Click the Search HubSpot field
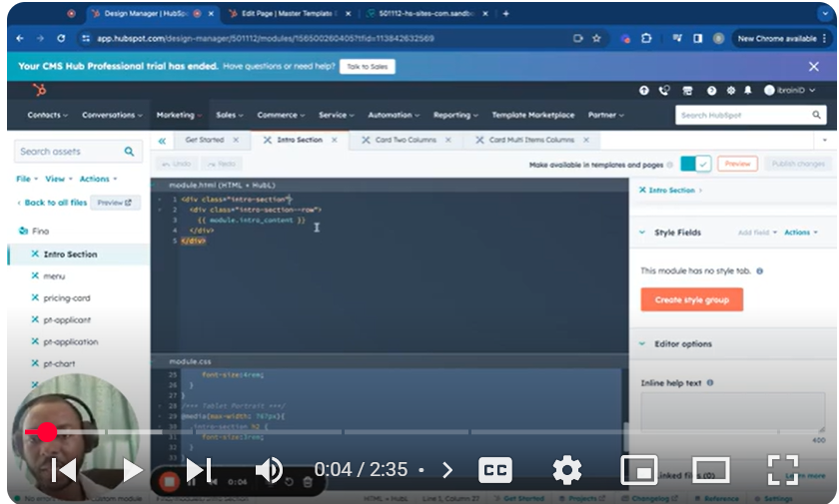This screenshot has height=504, width=839. [750, 115]
